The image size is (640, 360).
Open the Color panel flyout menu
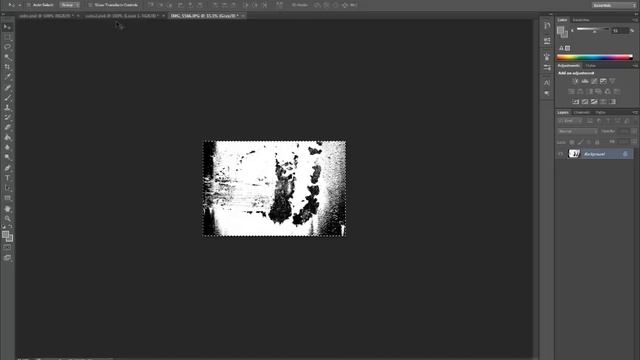click(635, 20)
